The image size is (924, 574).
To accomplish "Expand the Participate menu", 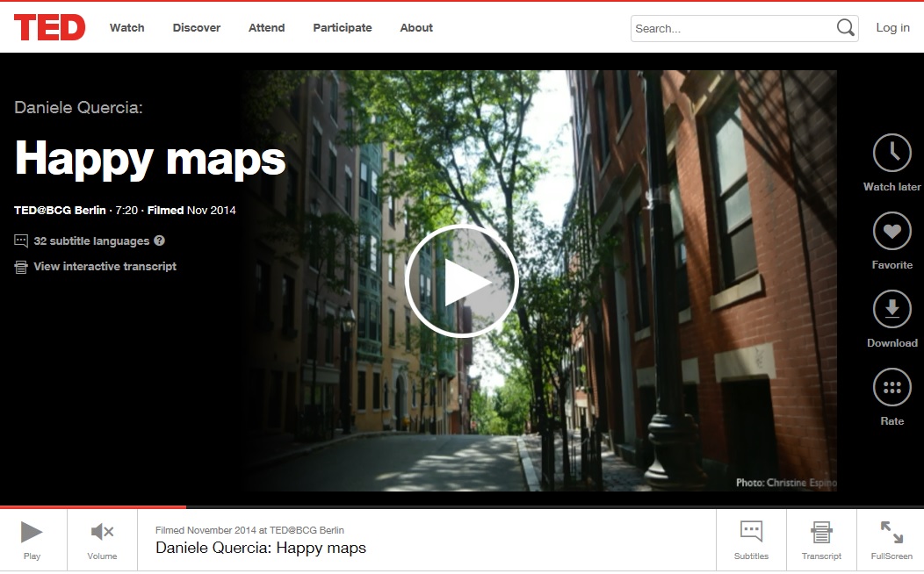I will [x=343, y=28].
